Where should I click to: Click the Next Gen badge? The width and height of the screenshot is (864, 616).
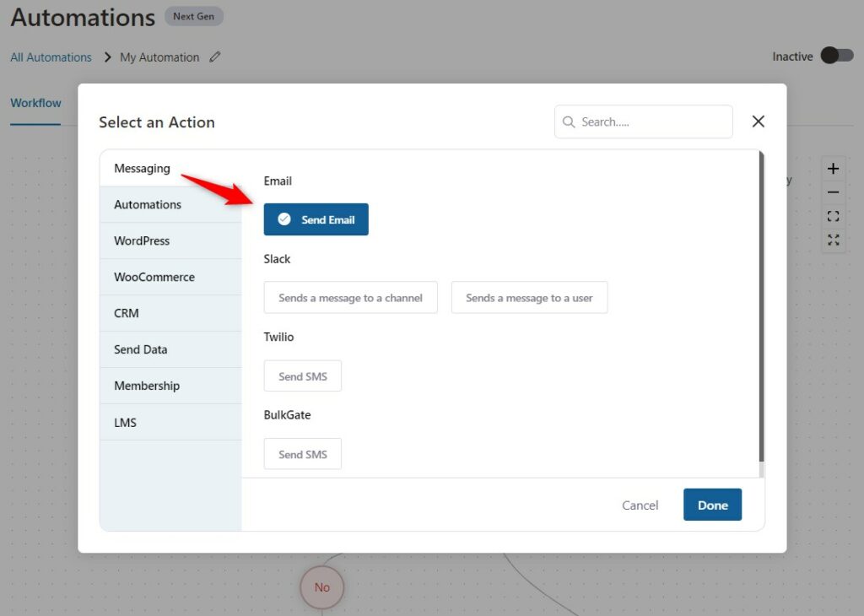193,17
